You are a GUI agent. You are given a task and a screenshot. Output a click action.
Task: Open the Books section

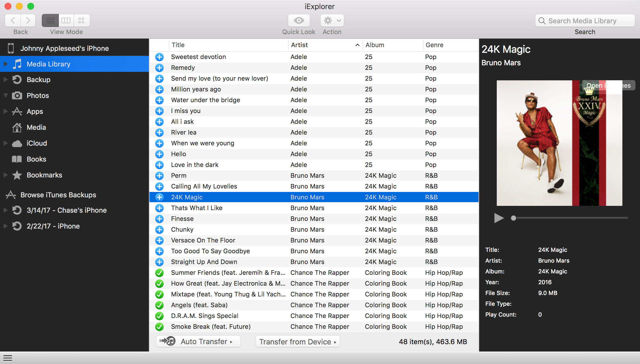point(36,159)
